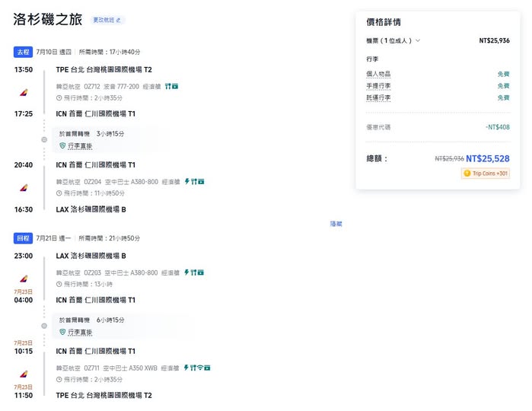Click the Asiana Airlines logo for flight OZ204
Image resolution: width=532 pixels, height=411 pixels.
pyautogui.click(x=24, y=187)
